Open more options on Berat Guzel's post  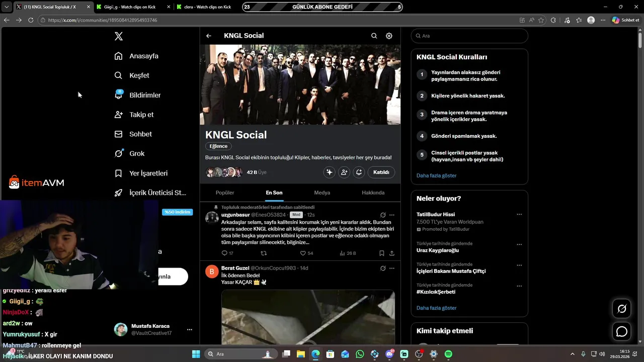coord(392,268)
